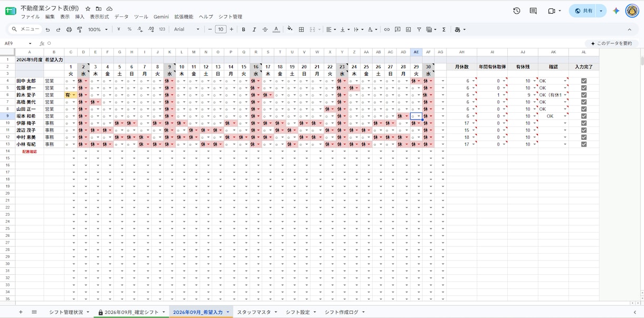Image resolution: width=644 pixels, height=318 pixels.
Task: Uncheck 入力完了 checkbox for 田中 太郎
Action: point(584,81)
